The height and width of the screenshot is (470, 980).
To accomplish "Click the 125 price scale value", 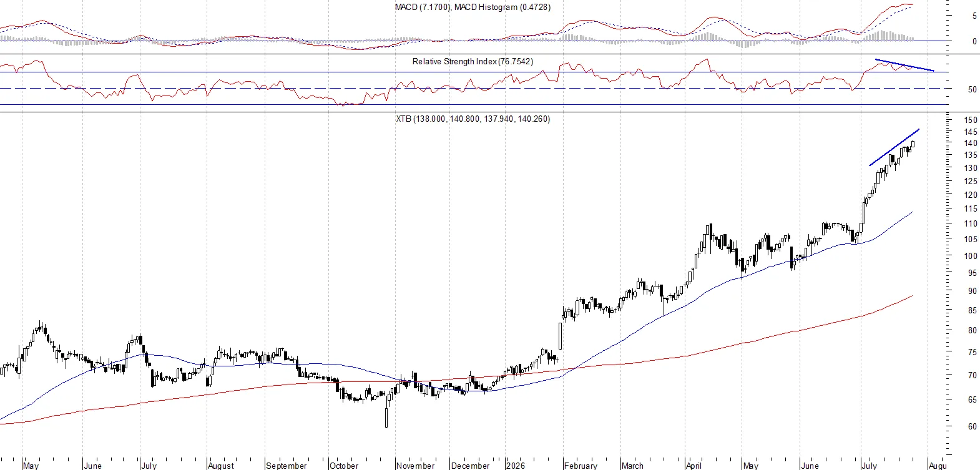I will [x=971, y=181].
